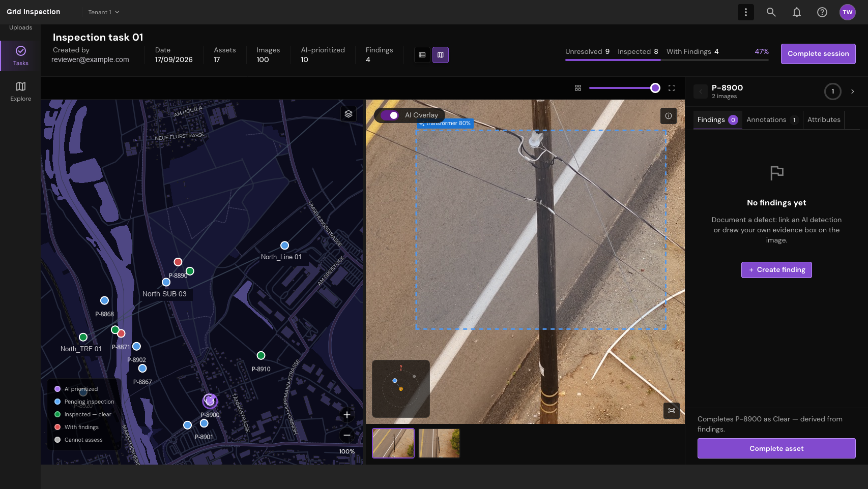Fit image to view icon
The image size is (868, 489).
[671, 411]
